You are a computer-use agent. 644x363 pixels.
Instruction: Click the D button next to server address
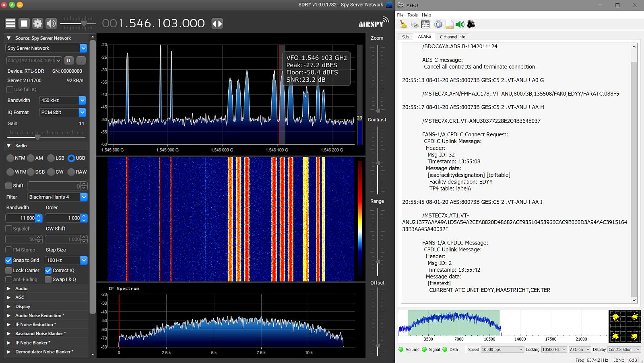68,60
